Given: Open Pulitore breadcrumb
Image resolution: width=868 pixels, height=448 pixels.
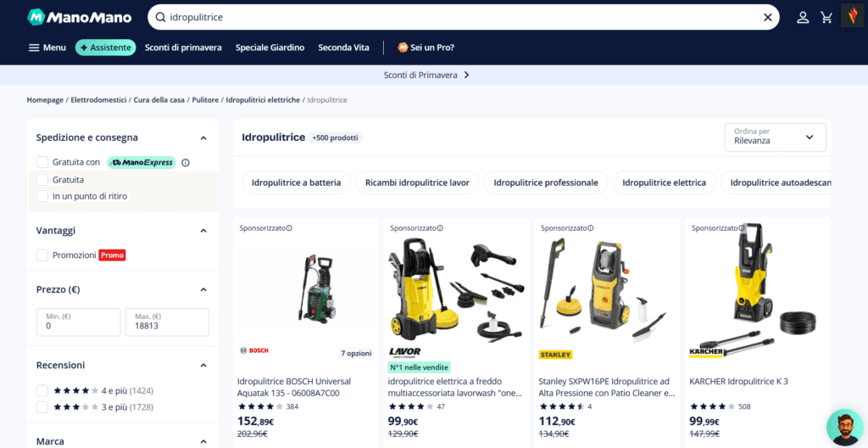Looking at the screenshot, I should (x=205, y=100).
